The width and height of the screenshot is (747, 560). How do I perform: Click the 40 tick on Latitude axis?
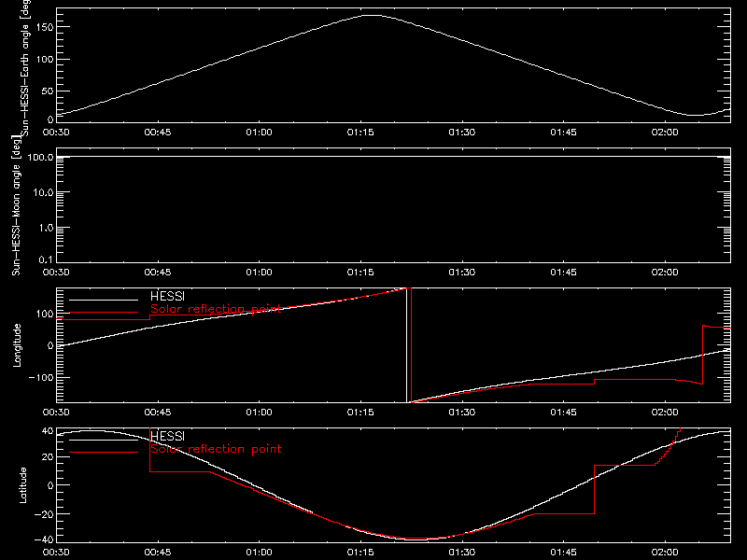48,430
